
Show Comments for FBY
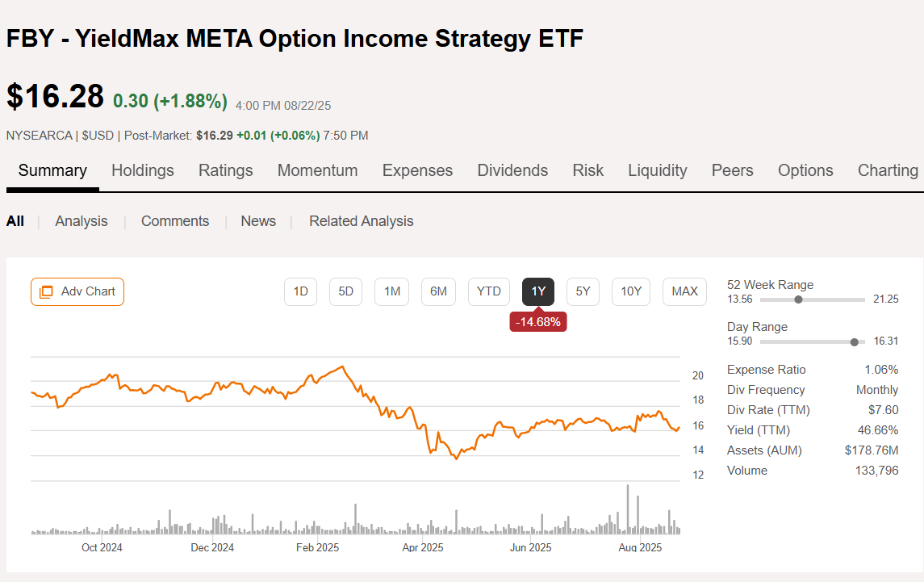click(x=175, y=220)
